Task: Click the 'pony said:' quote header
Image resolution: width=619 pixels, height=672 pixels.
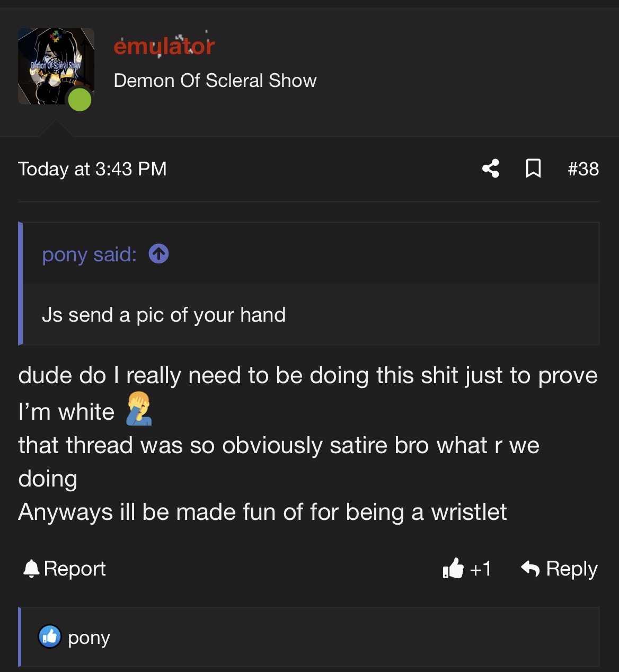Action: (90, 254)
